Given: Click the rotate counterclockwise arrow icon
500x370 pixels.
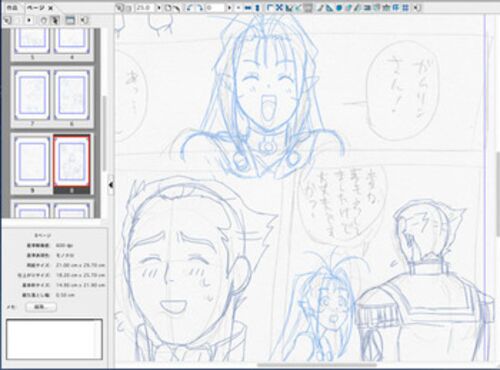Looking at the screenshot, I should (189, 8).
